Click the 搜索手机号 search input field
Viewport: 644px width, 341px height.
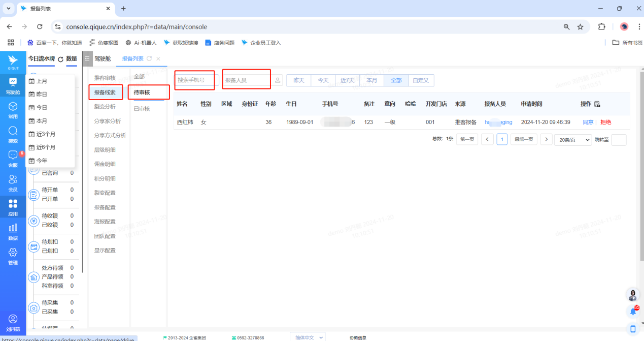pyautogui.click(x=195, y=80)
